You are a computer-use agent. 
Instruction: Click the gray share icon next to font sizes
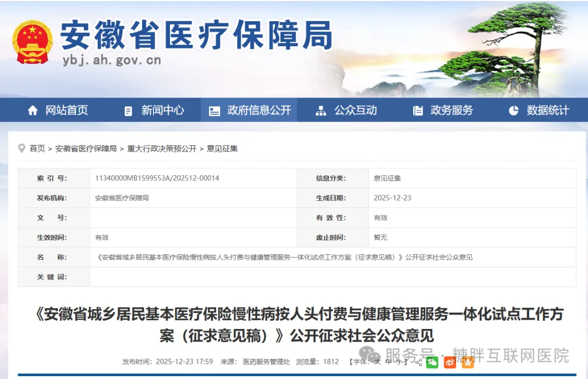click(x=419, y=363)
